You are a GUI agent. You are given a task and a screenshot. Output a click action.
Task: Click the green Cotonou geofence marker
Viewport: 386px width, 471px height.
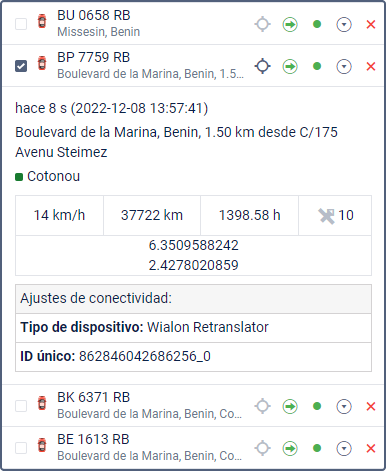[x=19, y=177]
